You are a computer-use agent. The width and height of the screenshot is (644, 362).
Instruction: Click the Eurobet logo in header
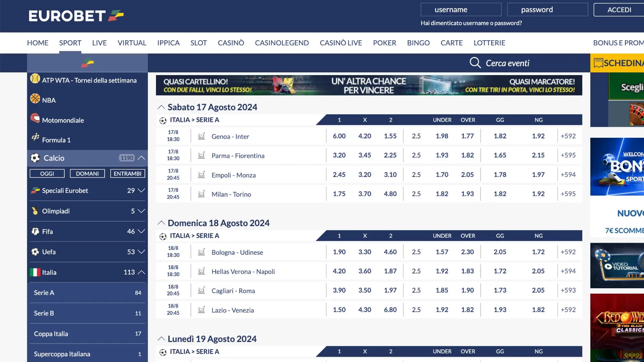point(76,16)
